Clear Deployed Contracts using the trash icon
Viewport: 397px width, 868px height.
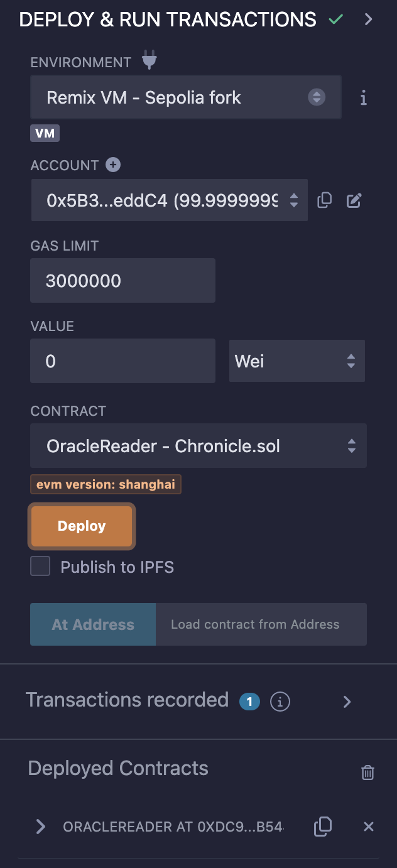click(x=367, y=773)
